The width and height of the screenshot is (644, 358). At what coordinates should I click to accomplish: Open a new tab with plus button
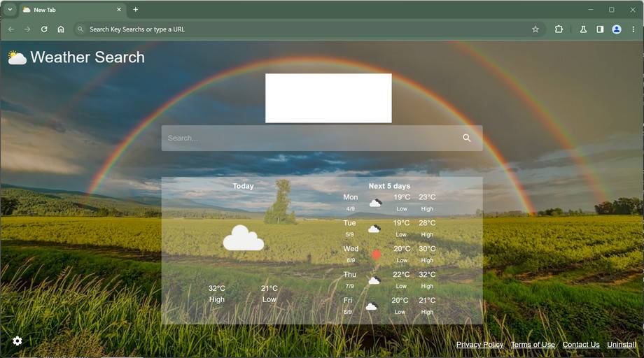click(x=136, y=9)
